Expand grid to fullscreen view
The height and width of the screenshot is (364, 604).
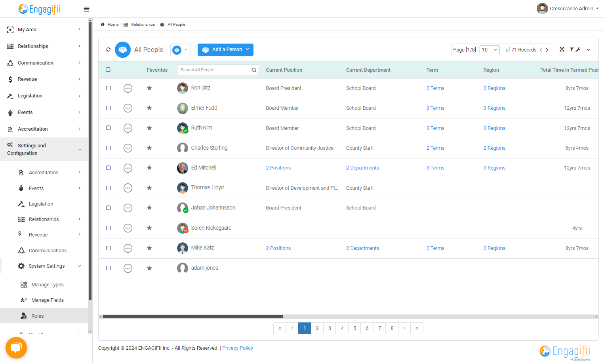click(x=562, y=50)
